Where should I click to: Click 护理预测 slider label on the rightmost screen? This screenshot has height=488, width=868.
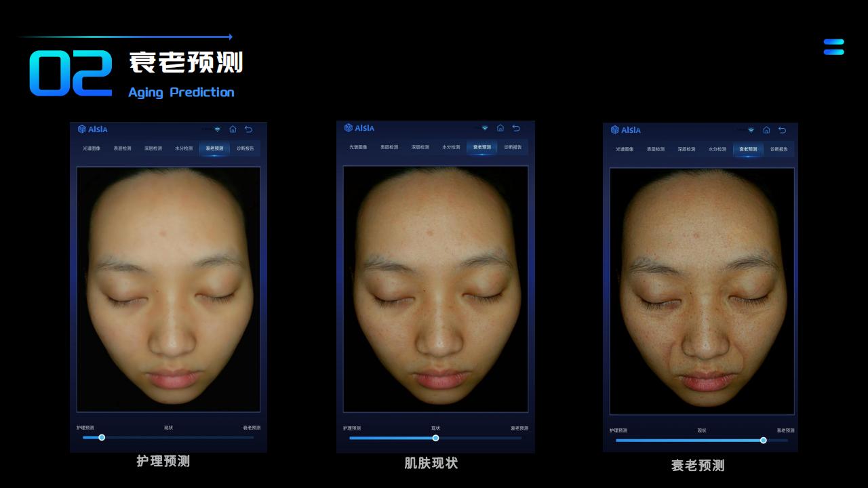pos(618,430)
